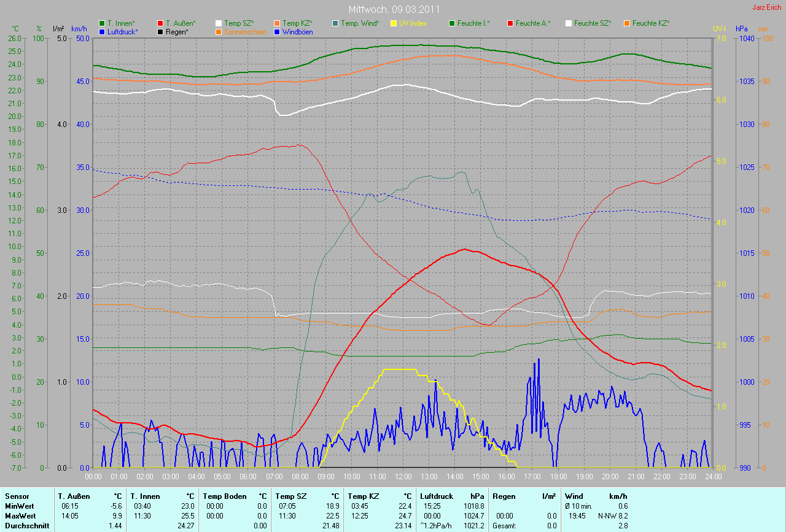Select the 'Feuchte A.*' legend label
The width and height of the screenshot is (786, 532).
tap(533, 23)
